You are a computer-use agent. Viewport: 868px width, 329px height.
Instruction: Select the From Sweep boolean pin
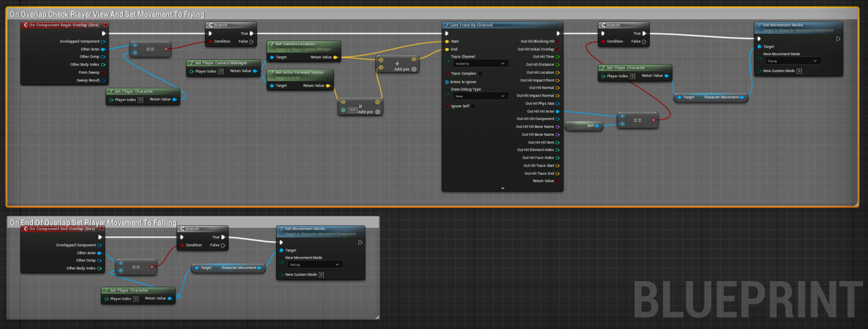pyautogui.click(x=103, y=72)
